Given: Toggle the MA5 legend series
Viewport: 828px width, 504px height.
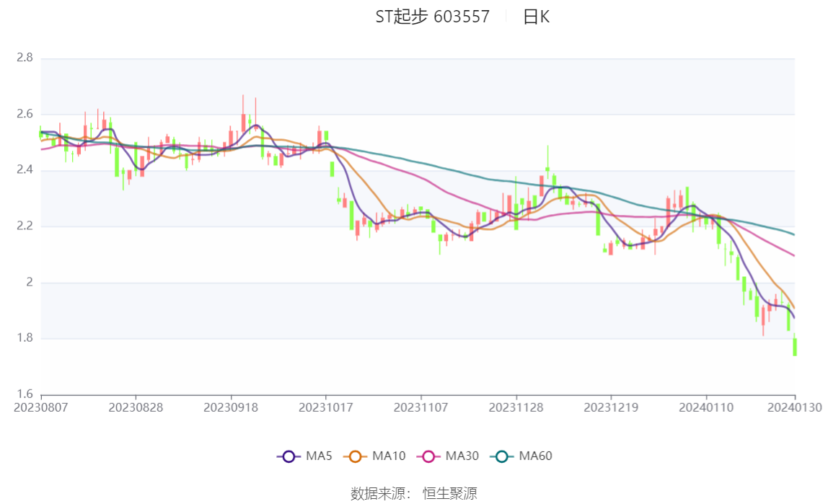Looking at the screenshot, I should (304, 456).
